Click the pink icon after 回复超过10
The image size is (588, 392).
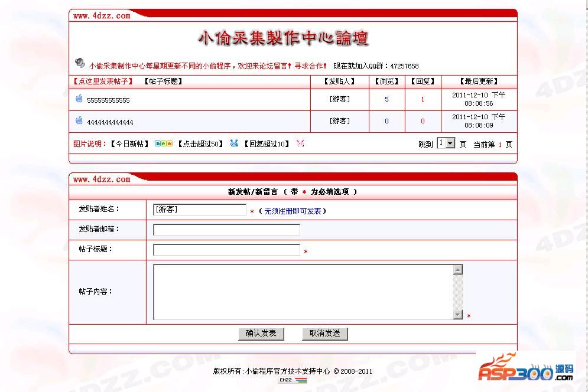pyautogui.click(x=300, y=143)
